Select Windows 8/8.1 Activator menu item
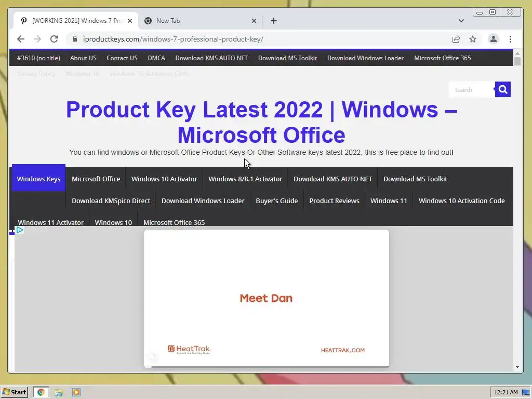Image resolution: width=532 pixels, height=399 pixels. [245, 179]
